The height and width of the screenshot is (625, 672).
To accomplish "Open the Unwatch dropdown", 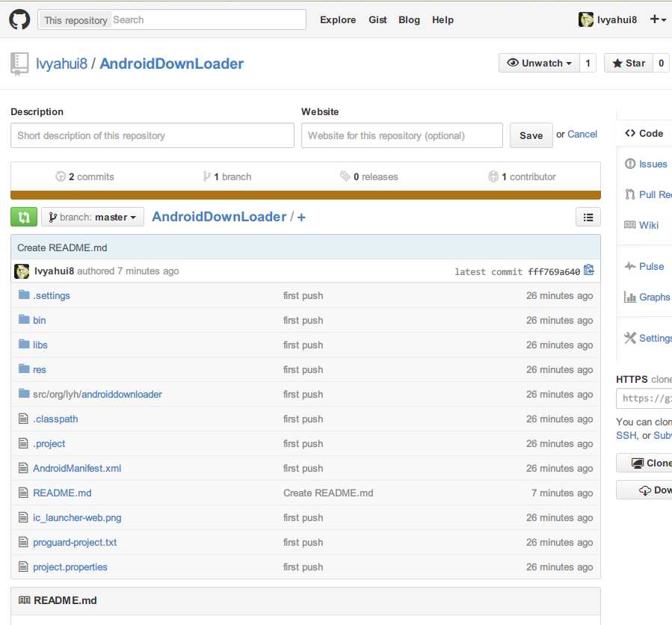I will click(x=539, y=63).
